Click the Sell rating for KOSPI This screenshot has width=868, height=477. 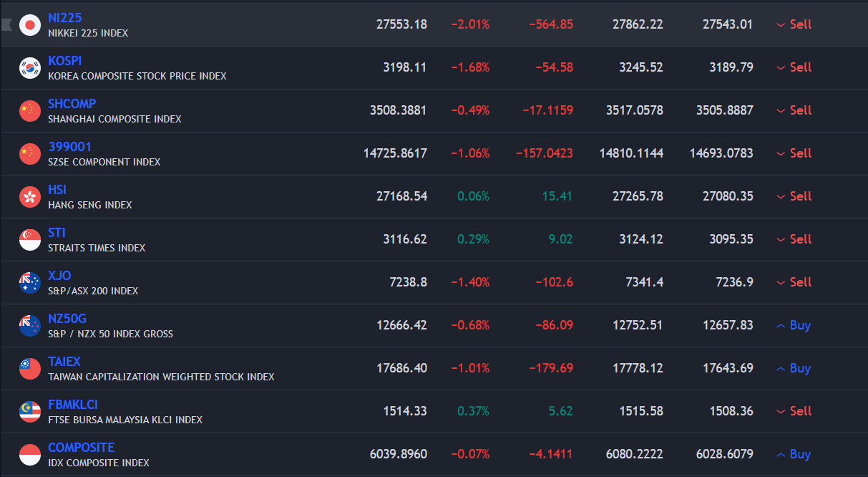pos(794,67)
